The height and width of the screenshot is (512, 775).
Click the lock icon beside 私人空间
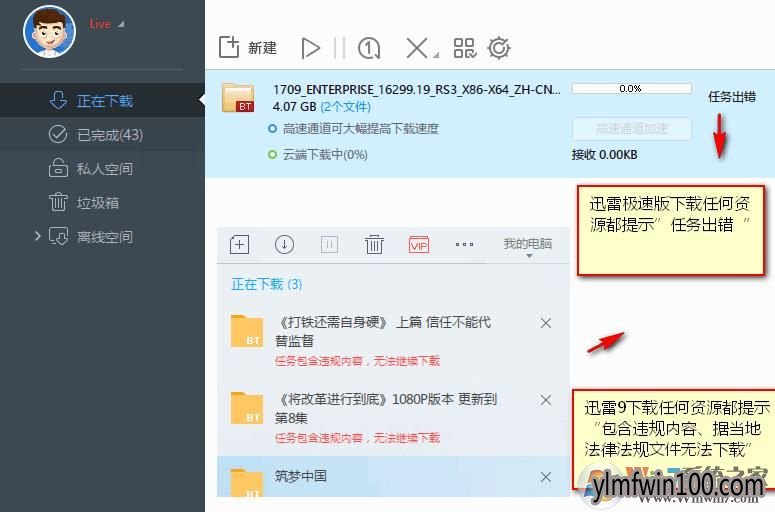coord(58,168)
